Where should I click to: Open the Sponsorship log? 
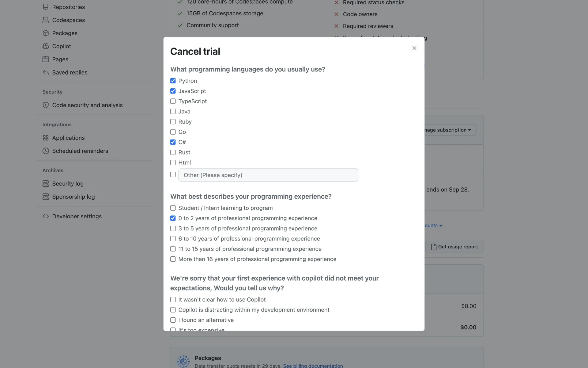click(73, 197)
